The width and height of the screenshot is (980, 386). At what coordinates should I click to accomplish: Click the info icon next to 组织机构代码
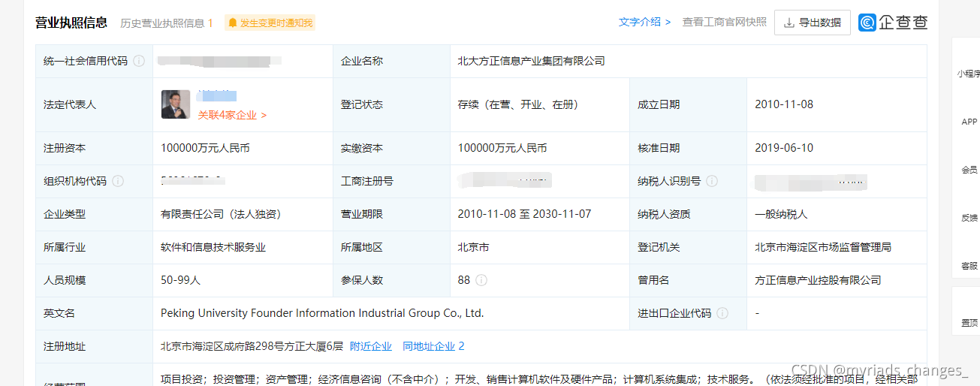pos(118,181)
